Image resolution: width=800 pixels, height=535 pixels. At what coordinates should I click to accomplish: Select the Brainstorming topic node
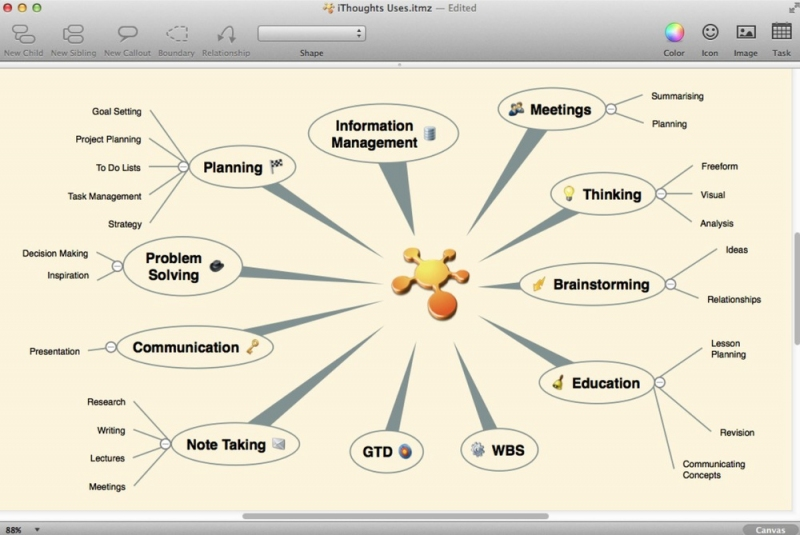(592, 284)
